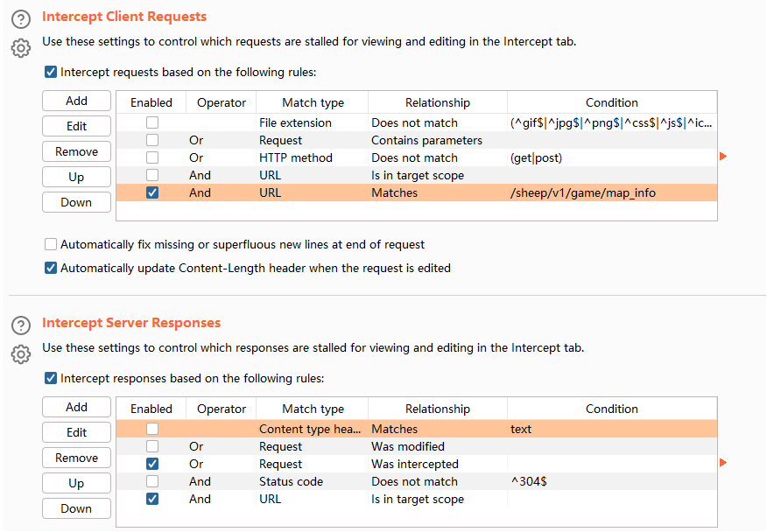
Task: Open help for Intercept Server Responses
Action: click(x=21, y=325)
